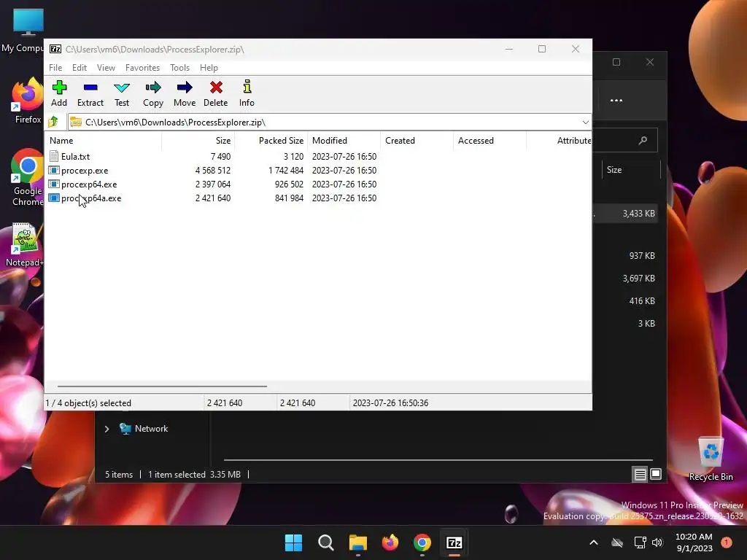The image size is (747, 560).
Task: Open the Windows Start button
Action: (x=293, y=542)
